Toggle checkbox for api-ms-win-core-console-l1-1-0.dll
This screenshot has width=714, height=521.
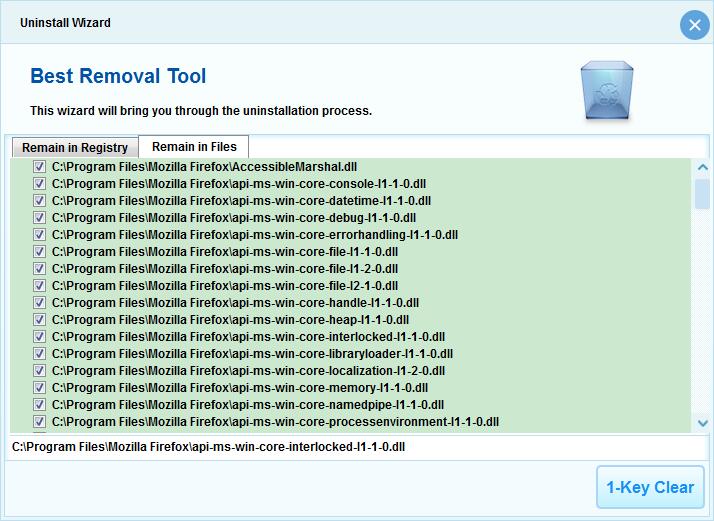point(39,184)
